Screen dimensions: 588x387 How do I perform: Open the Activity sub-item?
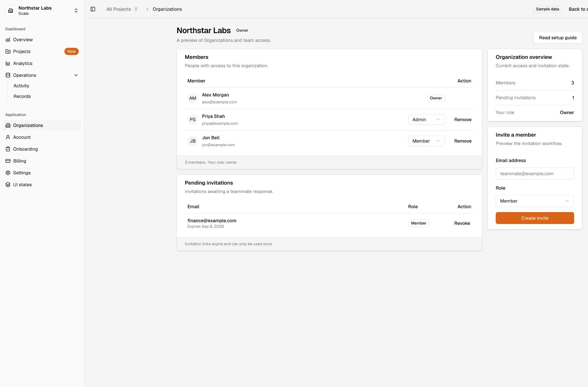(x=21, y=86)
